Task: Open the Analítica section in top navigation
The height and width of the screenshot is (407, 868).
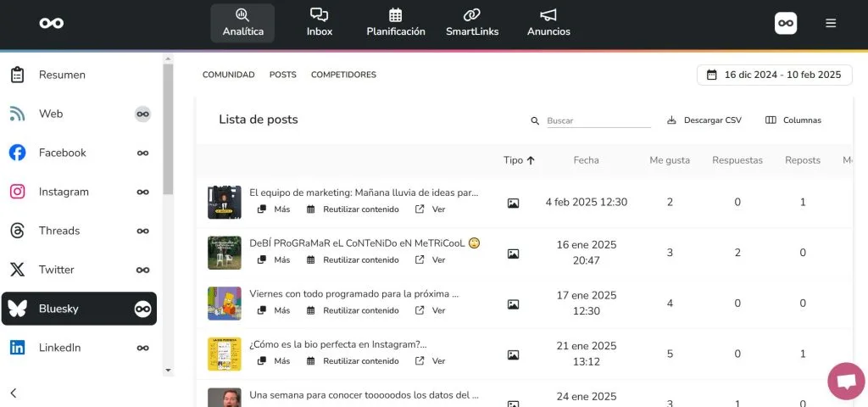Action: [x=242, y=23]
